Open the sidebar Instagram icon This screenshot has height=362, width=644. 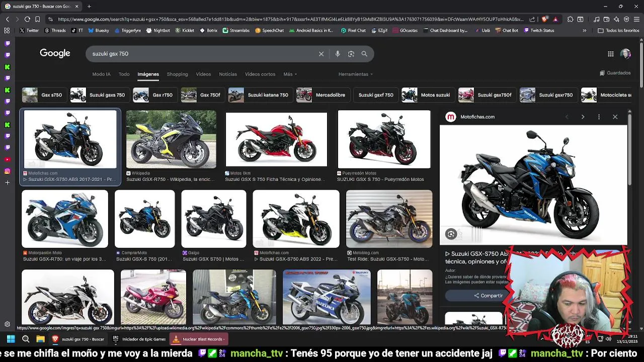(x=7, y=171)
